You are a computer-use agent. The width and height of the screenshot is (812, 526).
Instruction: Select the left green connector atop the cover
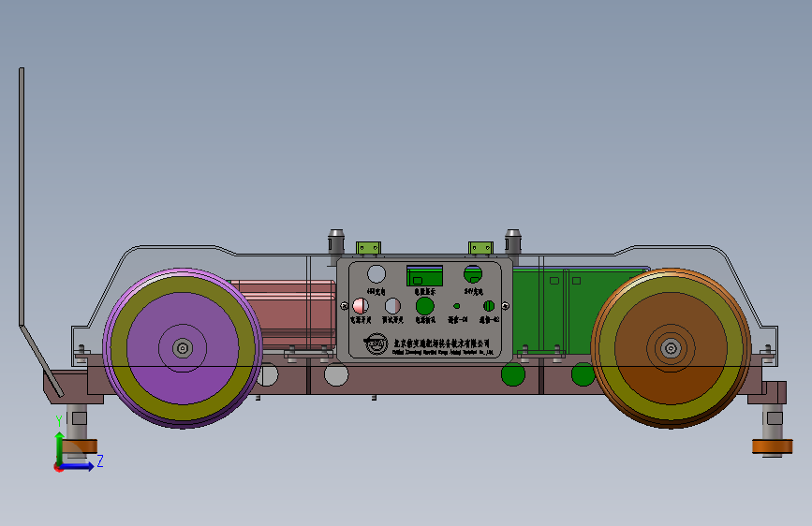[368, 248]
